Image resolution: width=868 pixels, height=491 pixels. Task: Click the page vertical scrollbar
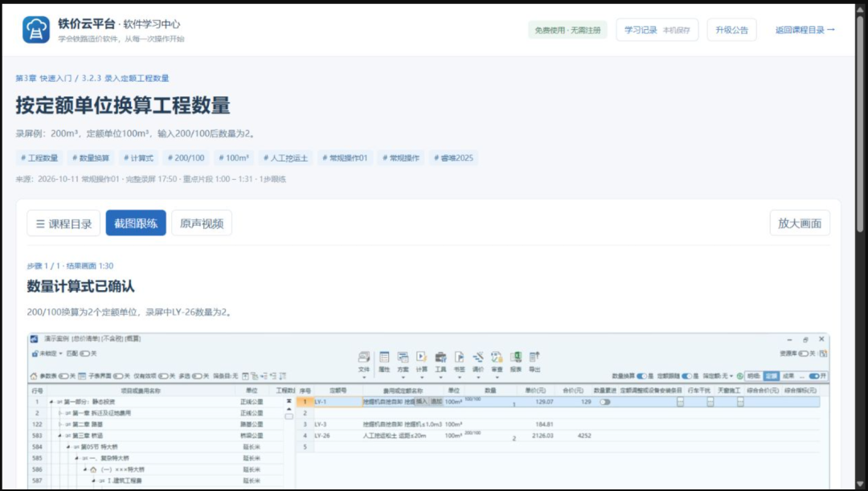tap(860, 124)
